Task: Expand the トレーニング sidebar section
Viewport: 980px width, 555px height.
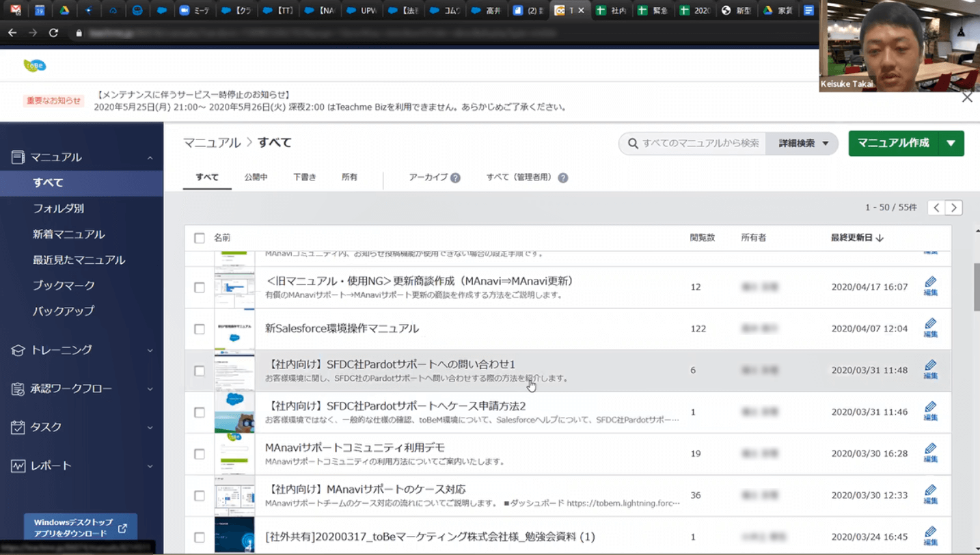Action: pyautogui.click(x=150, y=350)
